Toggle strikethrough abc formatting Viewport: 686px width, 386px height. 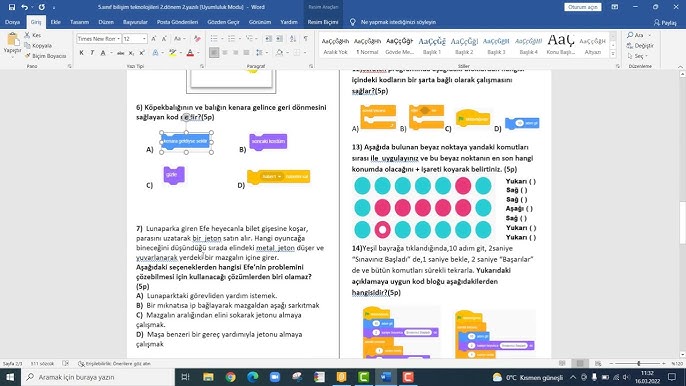[x=120, y=53]
